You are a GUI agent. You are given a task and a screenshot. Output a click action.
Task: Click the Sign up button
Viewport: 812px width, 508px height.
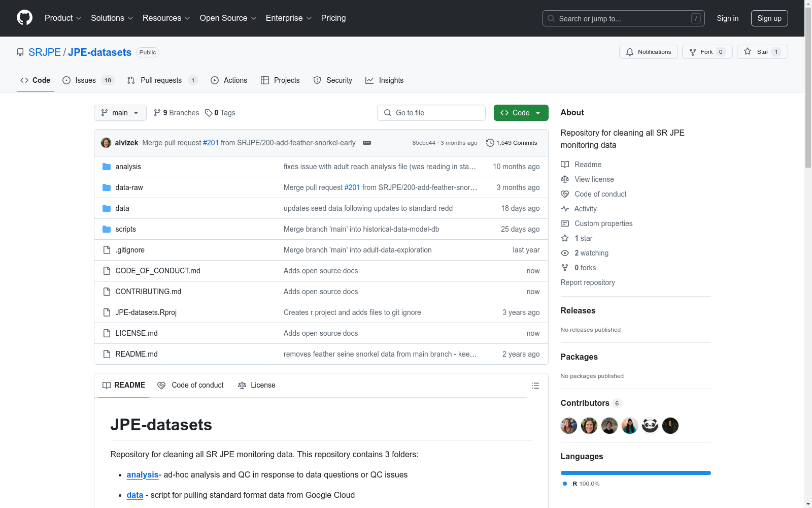coord(769,18)
